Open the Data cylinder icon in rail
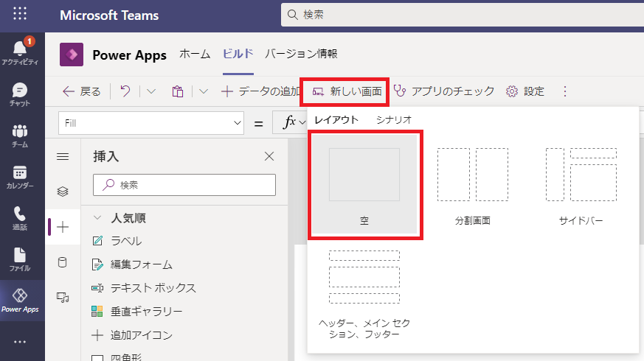 63,262
